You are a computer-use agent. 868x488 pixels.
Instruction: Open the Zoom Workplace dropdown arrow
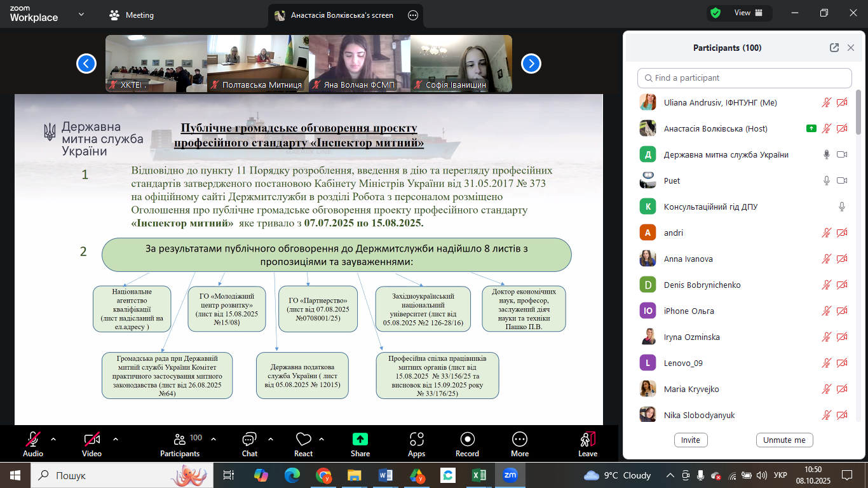click(x=81, y=14)
